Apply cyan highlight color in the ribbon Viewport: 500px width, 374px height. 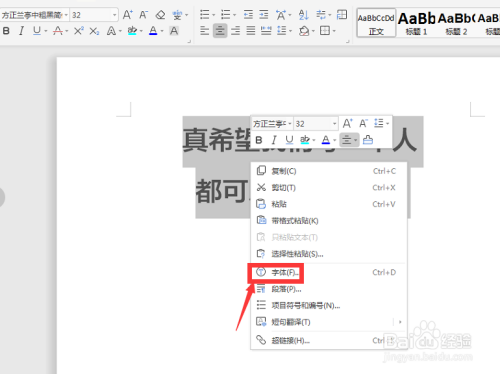pos(132,31)
